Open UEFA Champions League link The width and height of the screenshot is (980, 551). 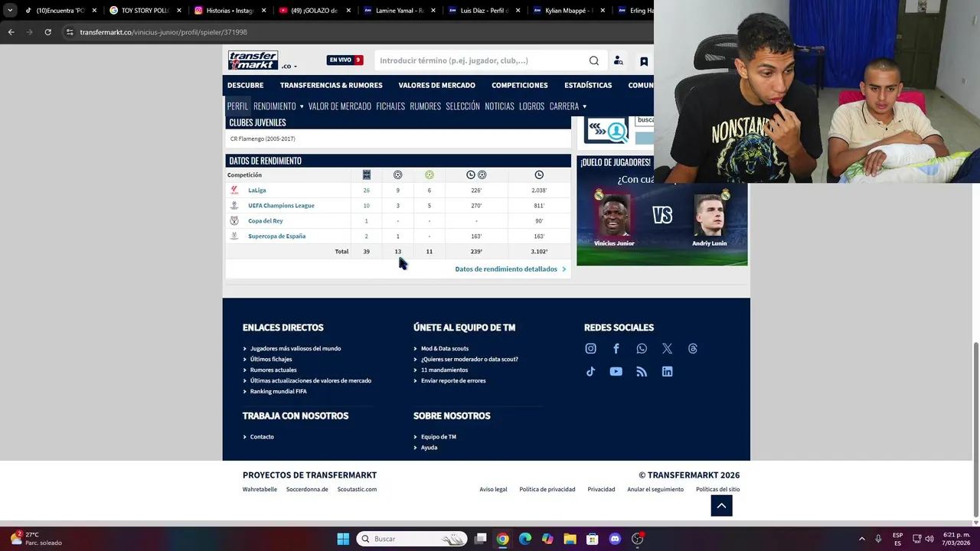point(281,205)
